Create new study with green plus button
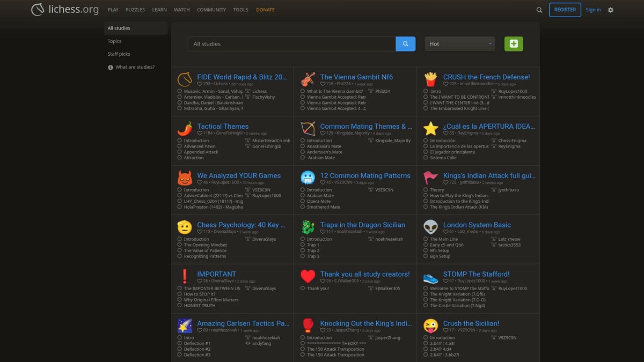The height and width of the screenshot is (362, 644). click(x=514, y=44)
